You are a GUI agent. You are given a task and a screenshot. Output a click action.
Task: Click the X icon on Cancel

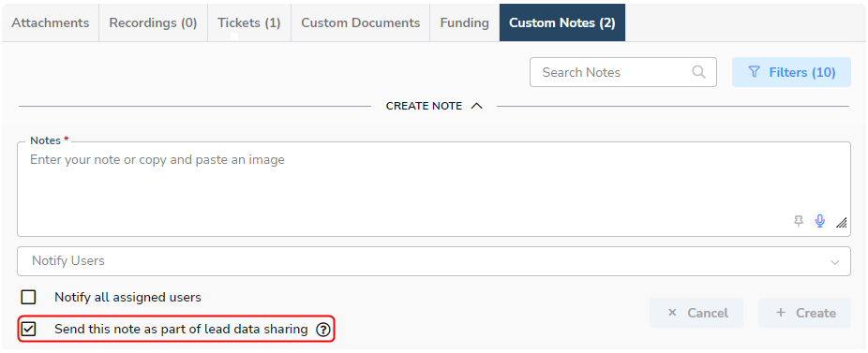[x=673, y=313]
